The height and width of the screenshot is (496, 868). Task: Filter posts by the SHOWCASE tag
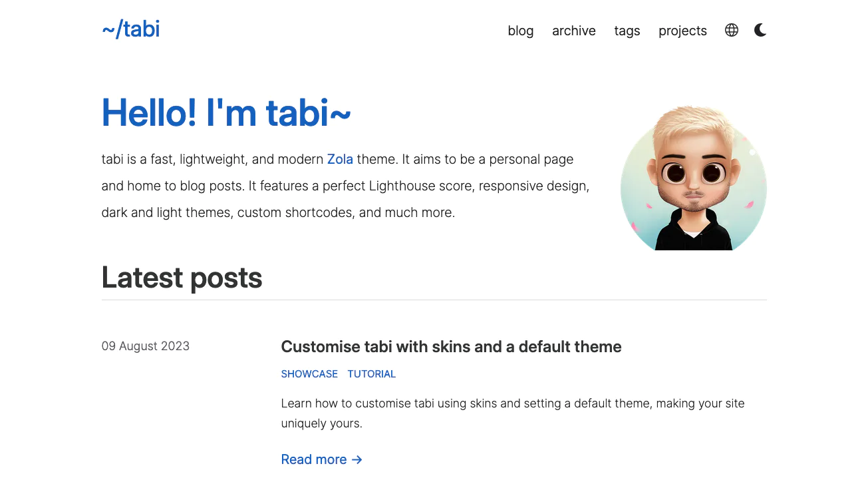click(309, 374)
